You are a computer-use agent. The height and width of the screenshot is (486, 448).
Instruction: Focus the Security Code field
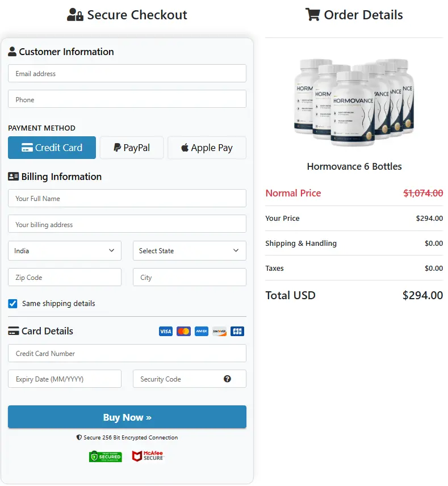pyautogui.click(x=190, y=379)
